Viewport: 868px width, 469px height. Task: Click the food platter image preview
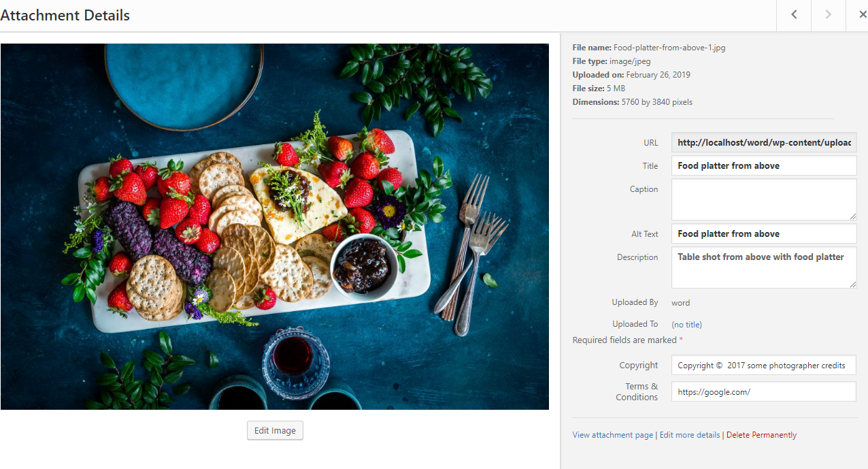[x=275, y=227]
